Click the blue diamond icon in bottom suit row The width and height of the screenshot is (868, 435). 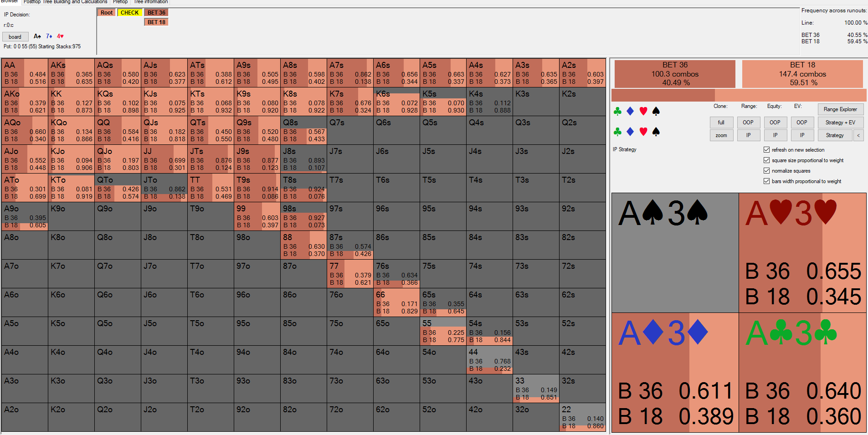pyautogui.click(x=630, y=132)
